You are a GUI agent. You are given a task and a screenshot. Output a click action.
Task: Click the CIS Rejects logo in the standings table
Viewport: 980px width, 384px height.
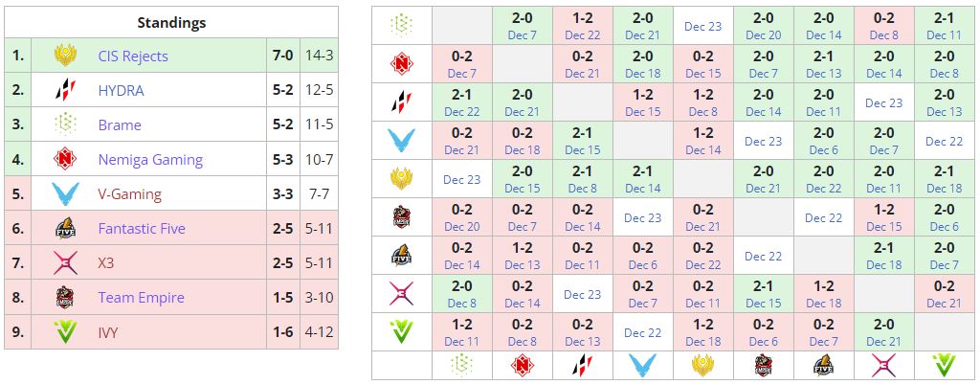[x=65, y=56]
